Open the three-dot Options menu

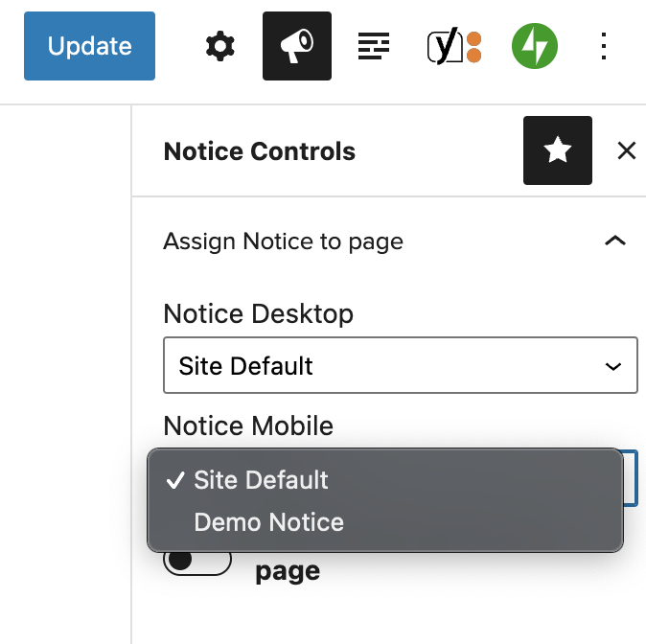(x=604, y=46)
